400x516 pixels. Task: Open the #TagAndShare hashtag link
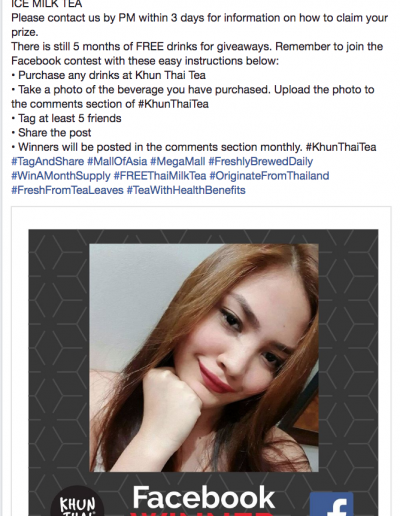[48, 162]
